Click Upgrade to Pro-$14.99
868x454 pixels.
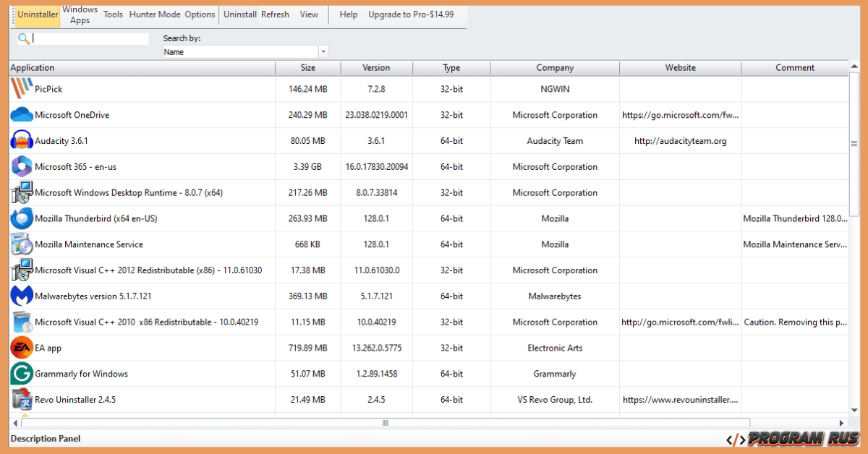pos(411,13)
